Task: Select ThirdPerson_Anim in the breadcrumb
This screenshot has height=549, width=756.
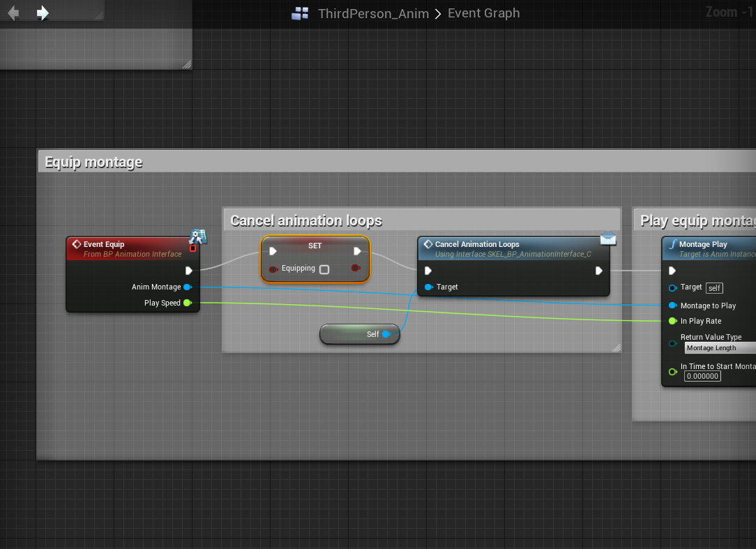Action: coord(373,13)
